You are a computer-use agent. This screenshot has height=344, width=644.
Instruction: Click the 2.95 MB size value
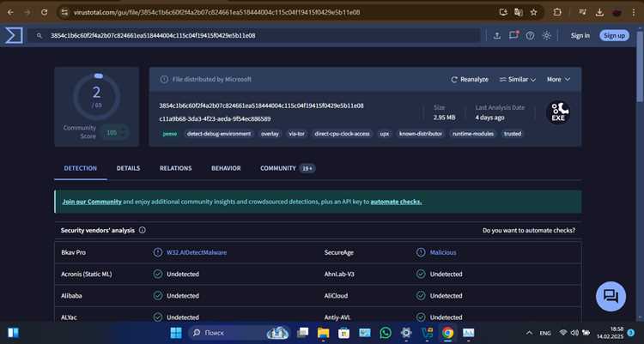[445, 118]
